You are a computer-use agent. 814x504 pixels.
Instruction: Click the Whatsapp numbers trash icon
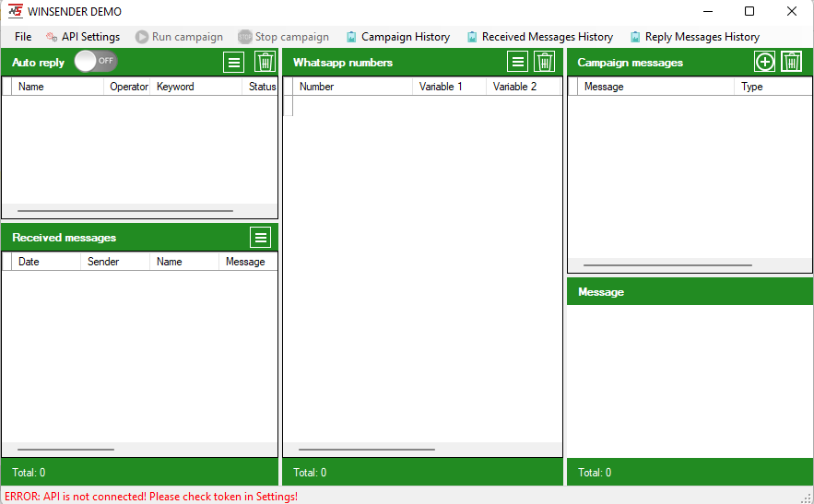[x=545, y=62]
